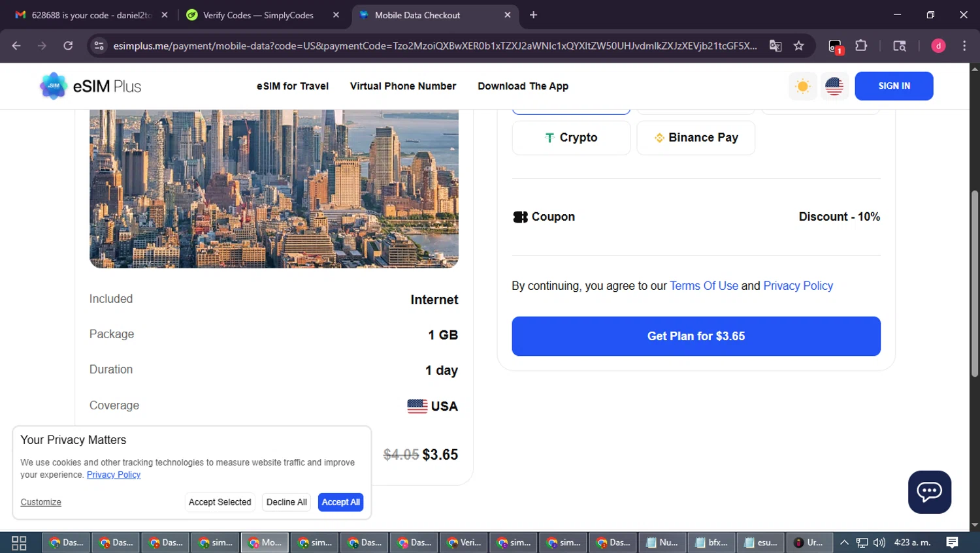Open extension icon with red badge
The width and height of the screenshot is (980, 553).
(836, 46)
